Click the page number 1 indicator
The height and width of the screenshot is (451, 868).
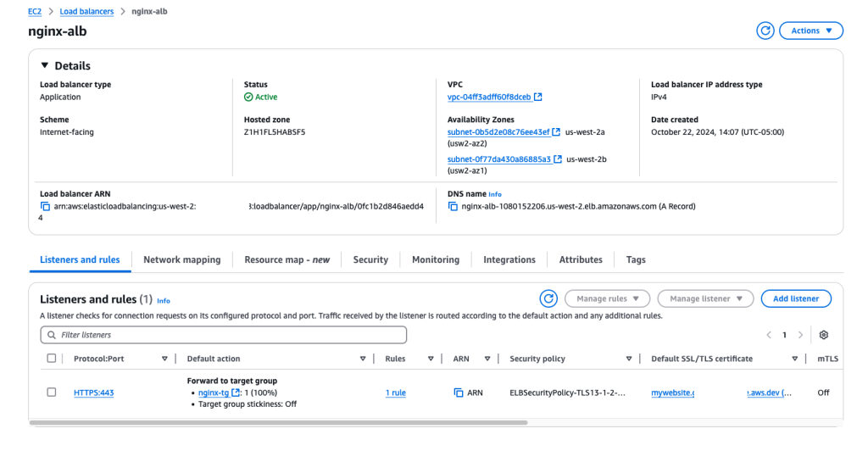(x=784, y=335)
